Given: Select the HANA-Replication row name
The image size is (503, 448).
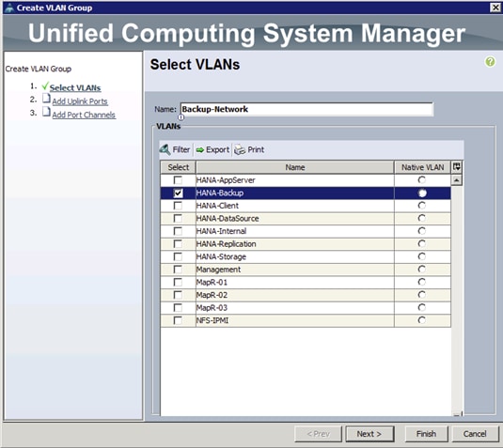Looking at the screenshot, I should point(227,244).
